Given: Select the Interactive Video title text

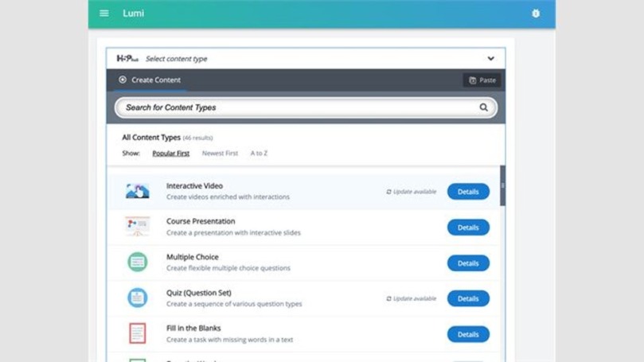Looking at the screenshot, I should point(194,186).
